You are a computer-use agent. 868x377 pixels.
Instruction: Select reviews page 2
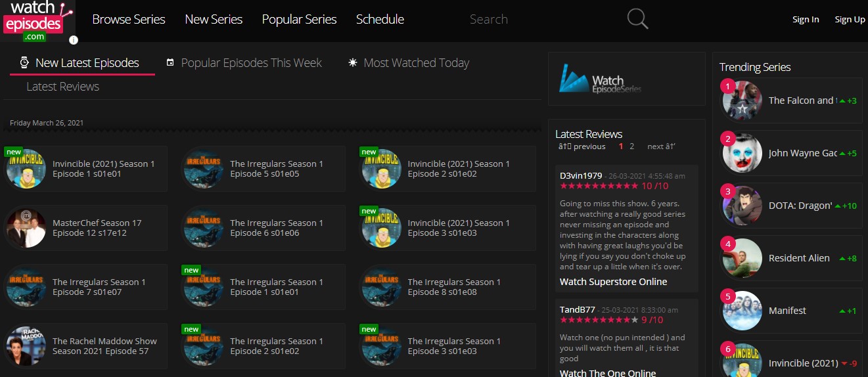click(x=632, y=146)
